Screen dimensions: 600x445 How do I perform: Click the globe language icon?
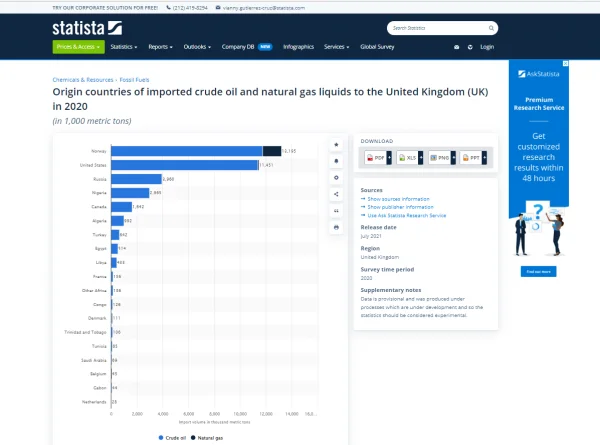pos(470,47)
